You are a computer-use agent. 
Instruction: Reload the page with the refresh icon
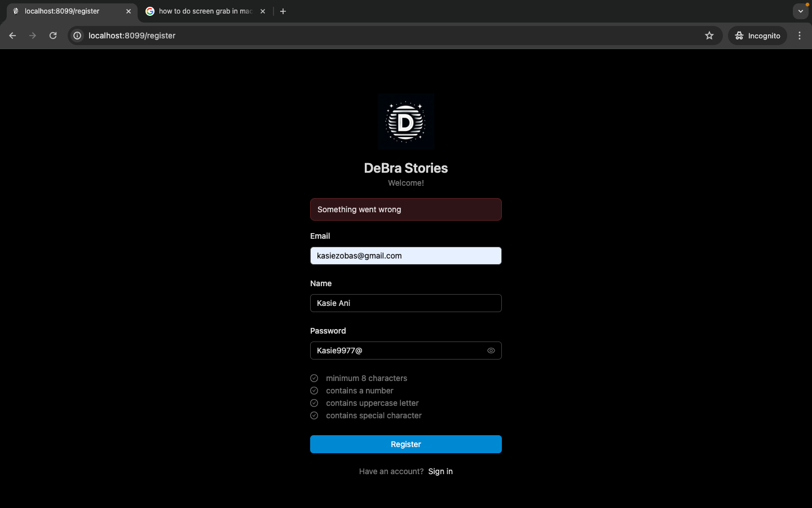[x=52, y=35]
